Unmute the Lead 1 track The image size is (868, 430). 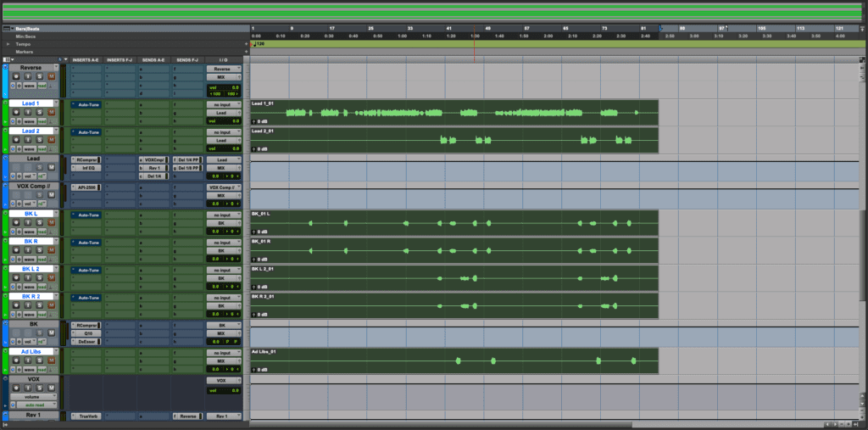click(x=52, y=112)
